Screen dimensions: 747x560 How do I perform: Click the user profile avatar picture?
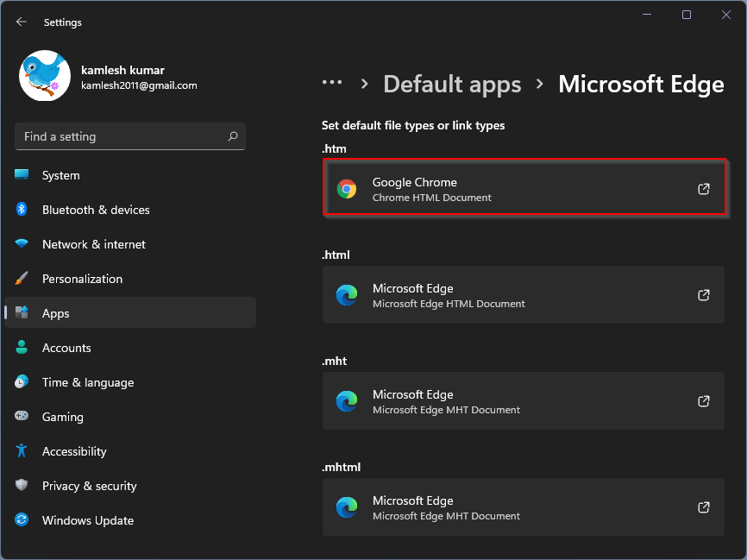click(45, 76)
